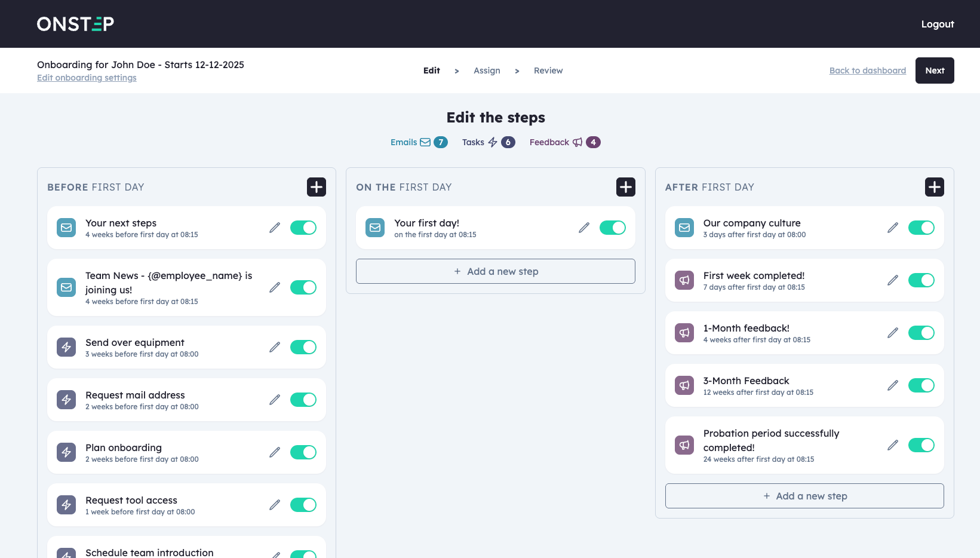The width and height of the screenshot is (980, 558).
Task: Click Logout in the header
Action: [x=937, y=24]
